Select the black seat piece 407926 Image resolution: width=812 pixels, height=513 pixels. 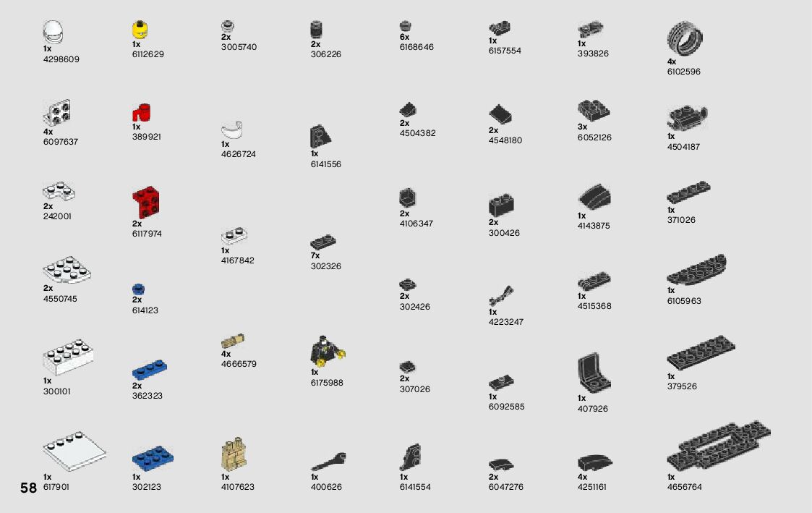click(x=594, y=373)
